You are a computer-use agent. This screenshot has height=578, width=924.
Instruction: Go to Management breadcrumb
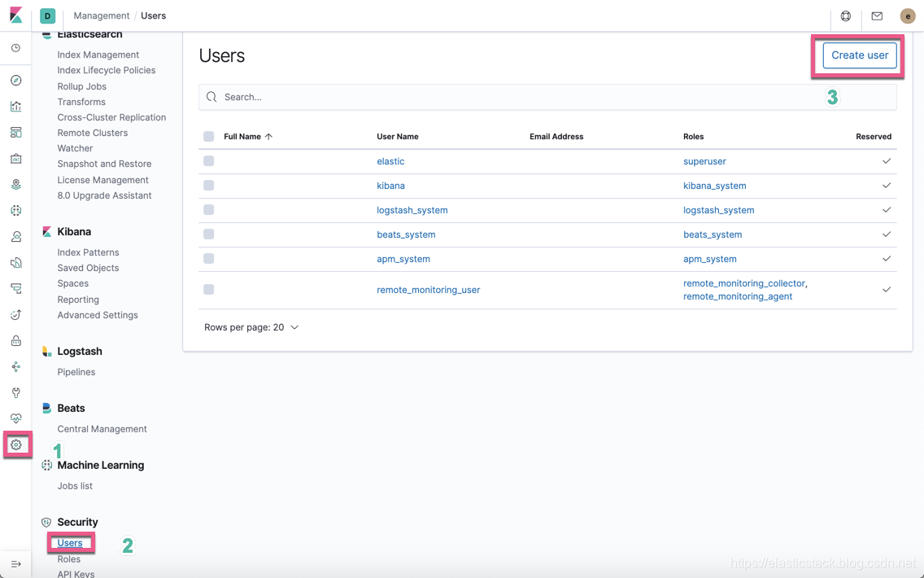(x=102, y=16)
